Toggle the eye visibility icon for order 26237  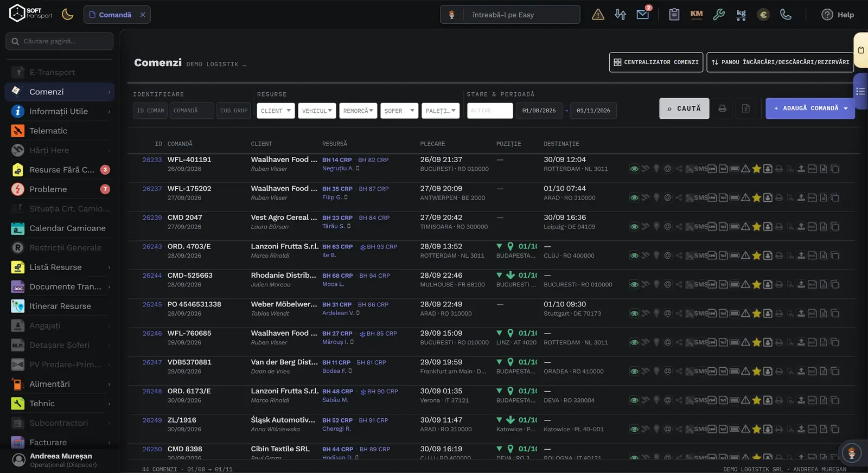[634, 198]
